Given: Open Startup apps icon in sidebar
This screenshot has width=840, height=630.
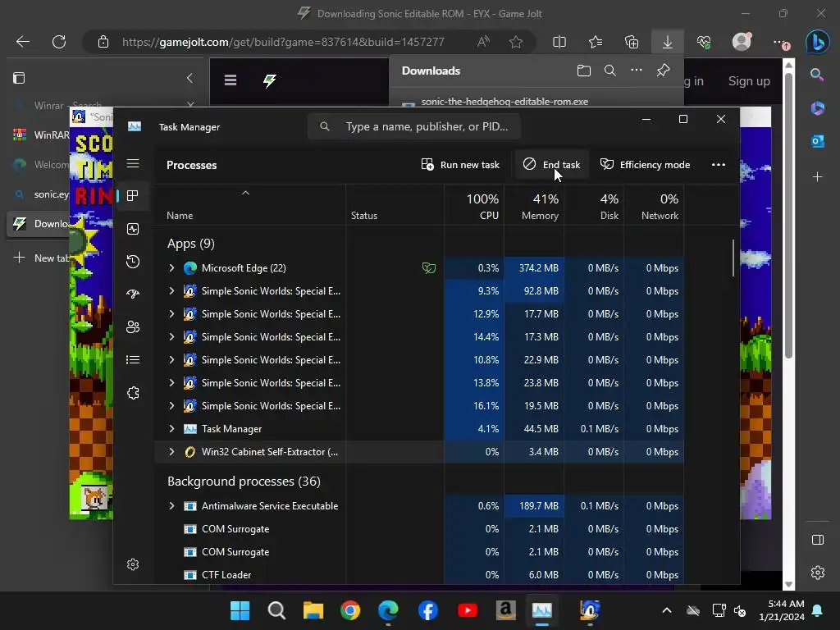Looking at the screenshot, I should pyautogui.click(x=133, y=294).
